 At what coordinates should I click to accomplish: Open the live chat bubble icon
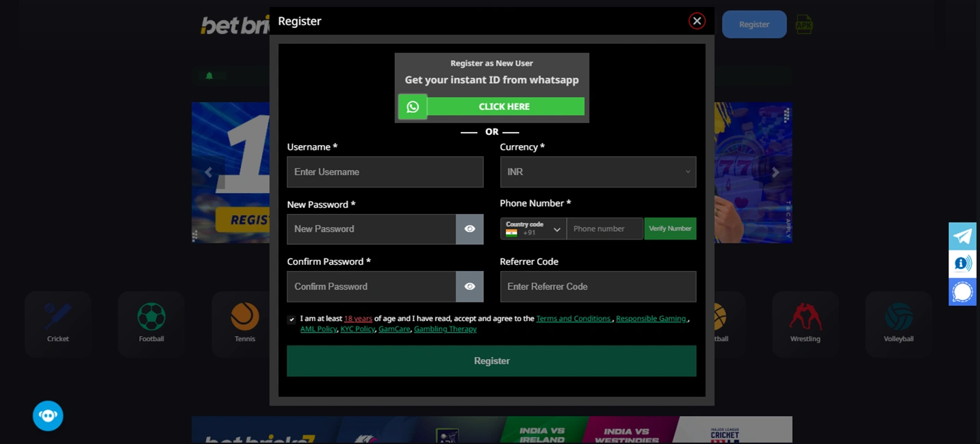[962, 291]
